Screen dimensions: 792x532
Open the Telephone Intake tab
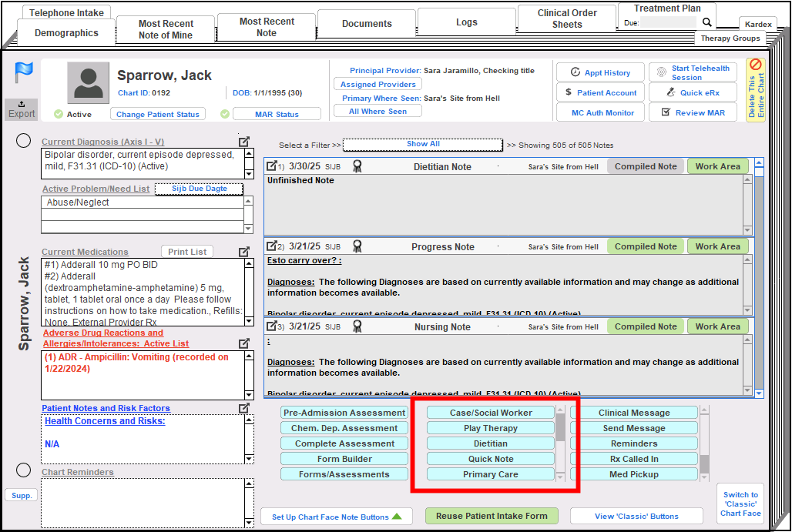[66, 12]
